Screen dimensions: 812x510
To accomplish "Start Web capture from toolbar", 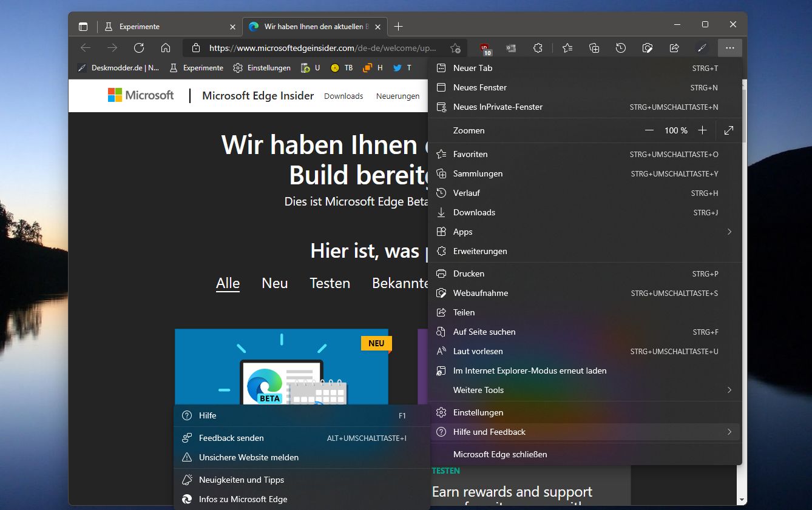I will (648, 48).
